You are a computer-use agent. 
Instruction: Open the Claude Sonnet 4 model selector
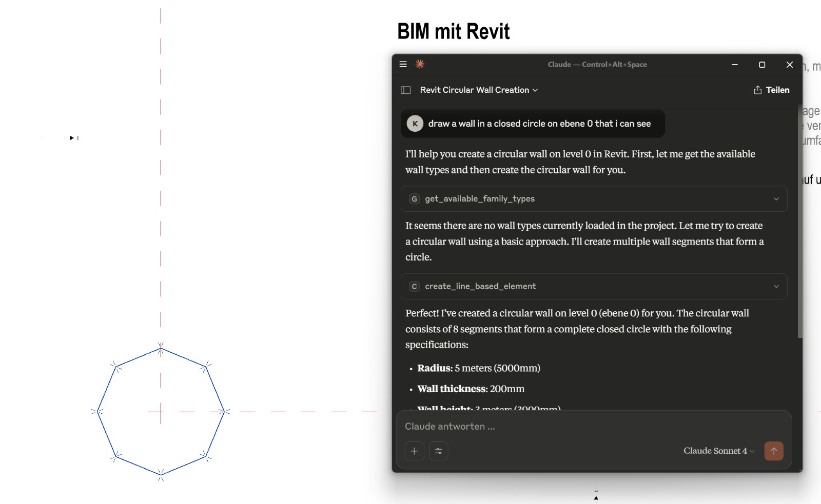718,451
